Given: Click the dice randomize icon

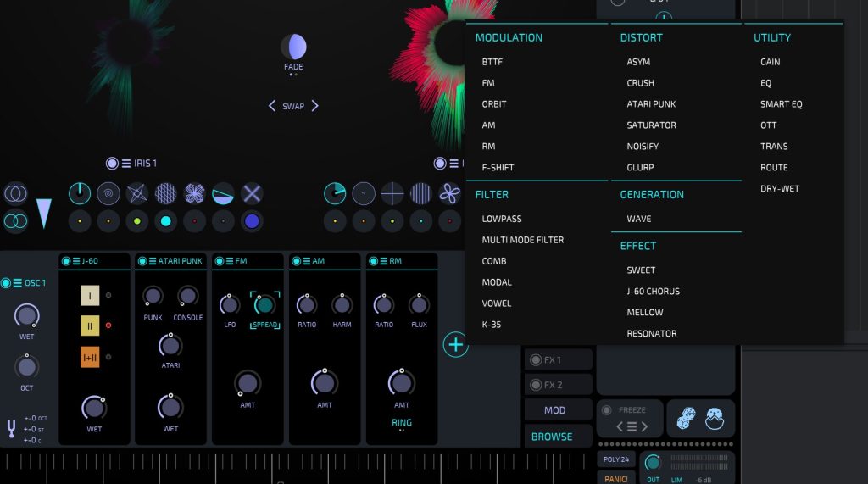Looking at the screenshot, I should [686, 418].
